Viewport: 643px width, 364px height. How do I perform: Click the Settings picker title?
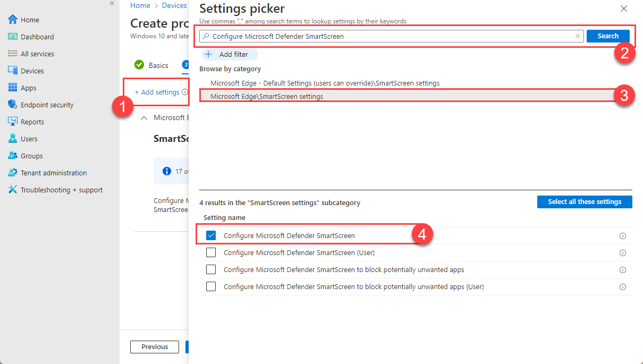click(242, 9)
